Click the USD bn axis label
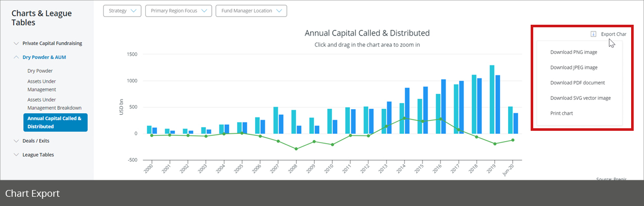The height and width of the screenshot is (206, 644). tap(123, 107)
